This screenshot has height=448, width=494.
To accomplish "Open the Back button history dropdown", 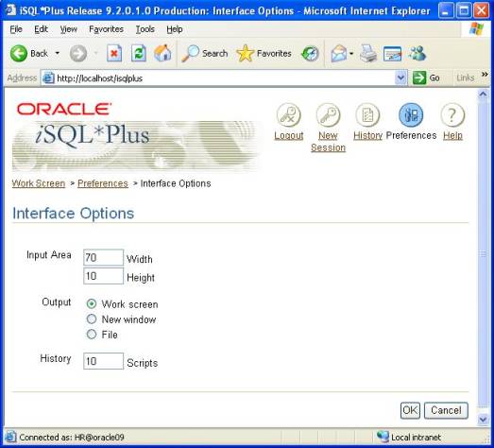I will pyautogui.click(x=58, y=53).
